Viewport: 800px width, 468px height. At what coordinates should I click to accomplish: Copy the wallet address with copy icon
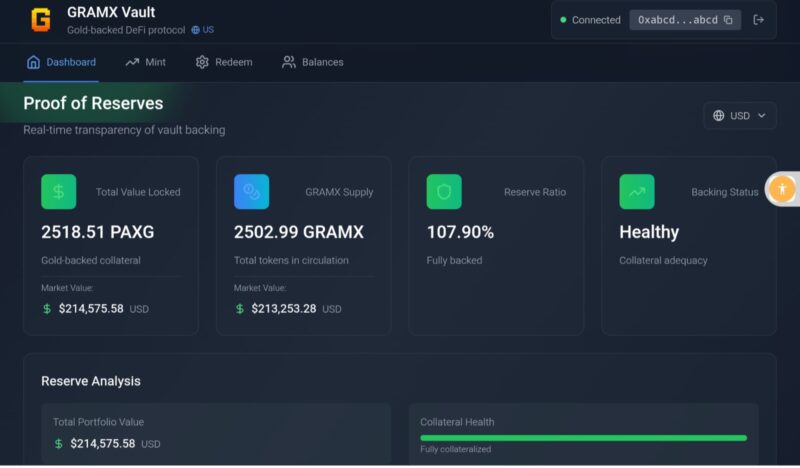[728, 20]
